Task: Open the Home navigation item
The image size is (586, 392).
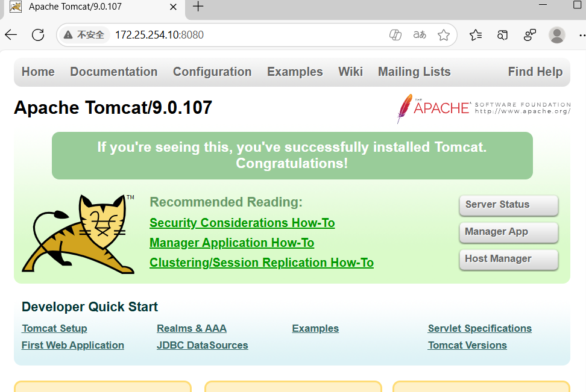Action: click(x=38, y=72)
